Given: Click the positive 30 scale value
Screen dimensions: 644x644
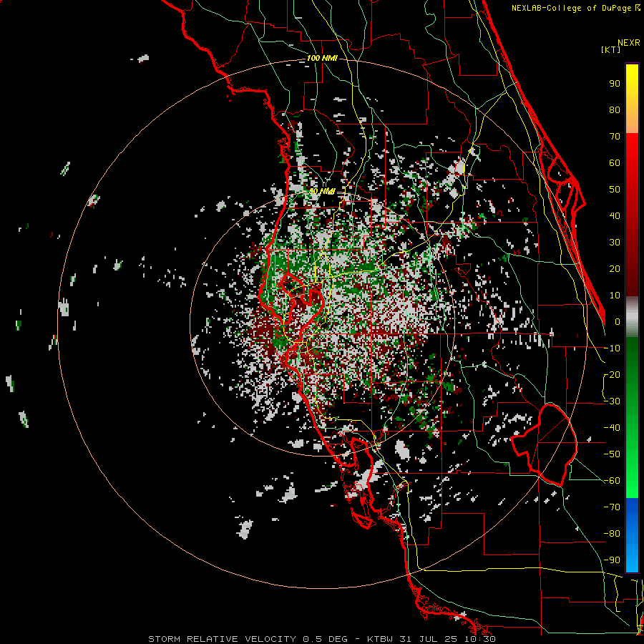Looking at the screenshot, I should coord(615,243).
